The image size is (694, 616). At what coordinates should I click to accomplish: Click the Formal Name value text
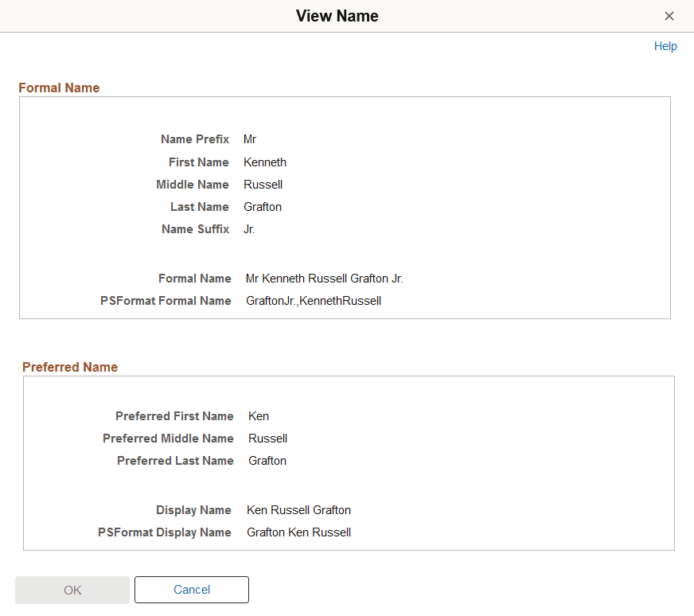[324, 279]
